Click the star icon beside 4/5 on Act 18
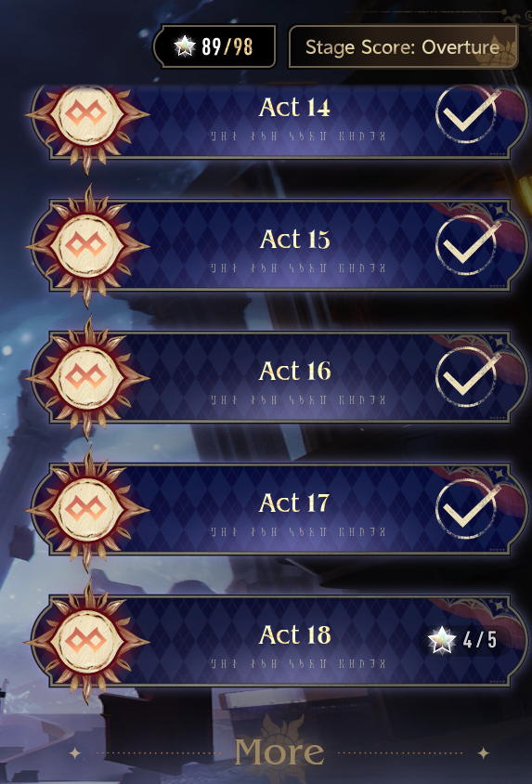Image resolution: width=532 pixels, height=784 pixels. point(442,641)
